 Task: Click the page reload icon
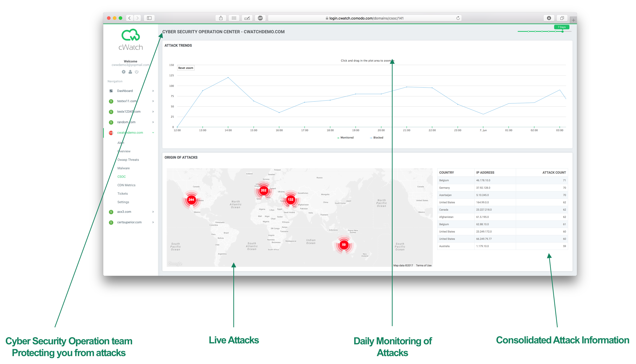tap(458, 18)
